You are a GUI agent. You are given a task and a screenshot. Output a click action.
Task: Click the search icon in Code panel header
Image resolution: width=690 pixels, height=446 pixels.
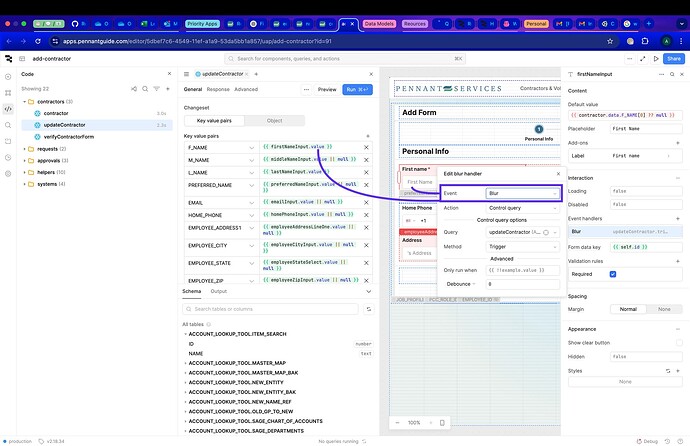pyautogui.click(x=145, y=89)
